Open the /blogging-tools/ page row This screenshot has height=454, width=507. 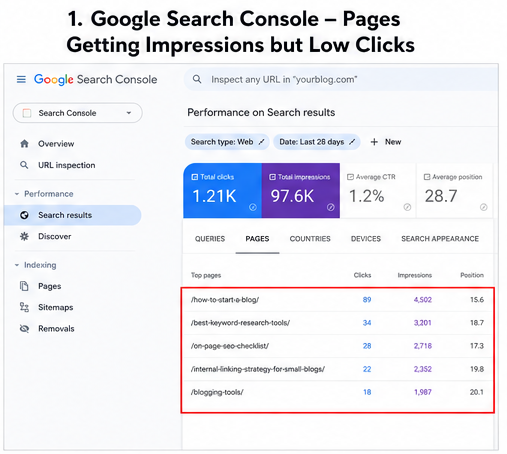click(x=337, y=392)
